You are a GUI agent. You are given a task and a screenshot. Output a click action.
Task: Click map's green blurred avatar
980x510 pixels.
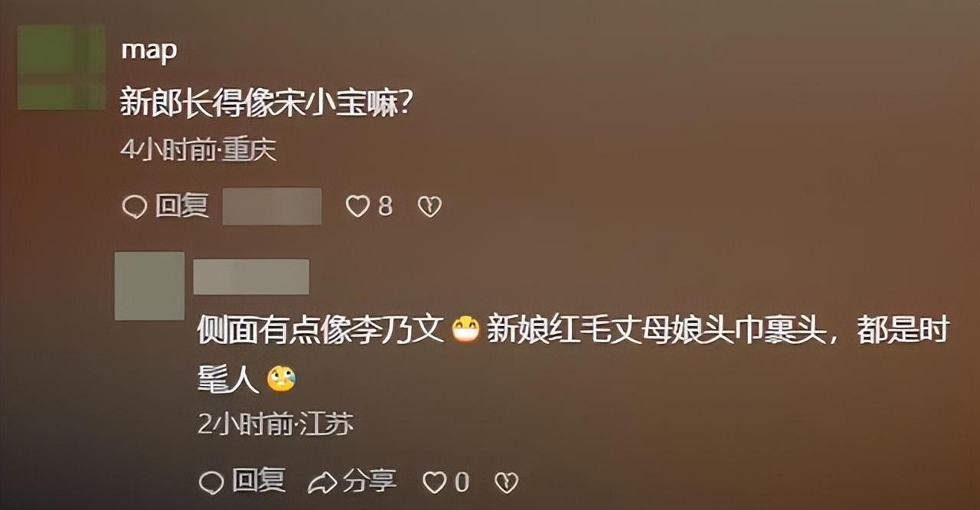pyautogui.click(x=61, y=67)
